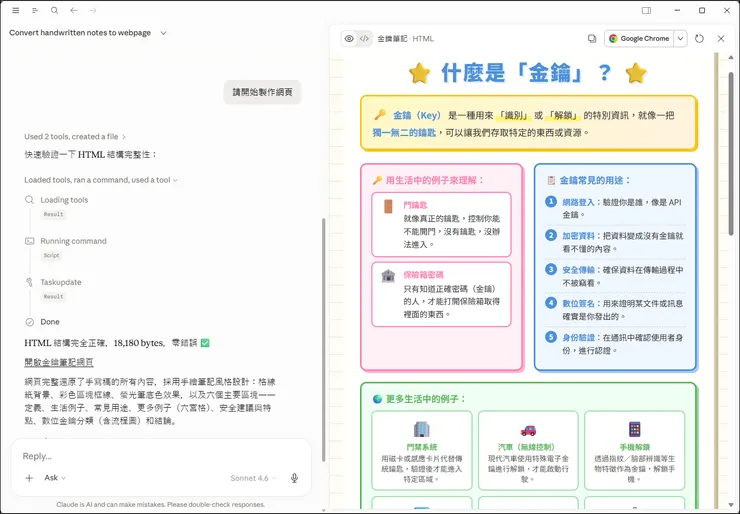The height and width of the screenshot is (514, 740).
Task: Click the number 4 badge 數位簽名
Action: [551, 303]
